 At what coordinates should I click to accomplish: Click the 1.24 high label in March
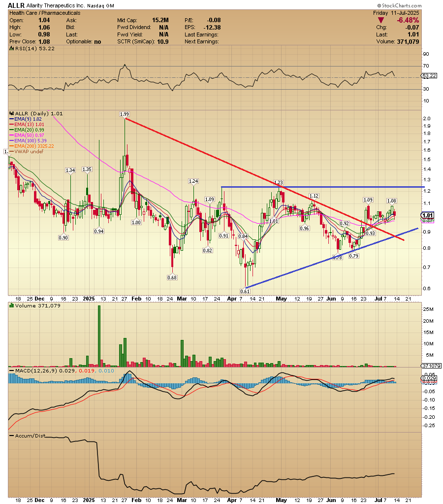193,181
